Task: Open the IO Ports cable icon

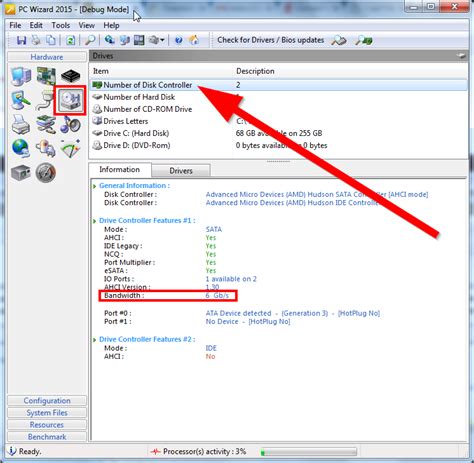Action: (45, 100)
